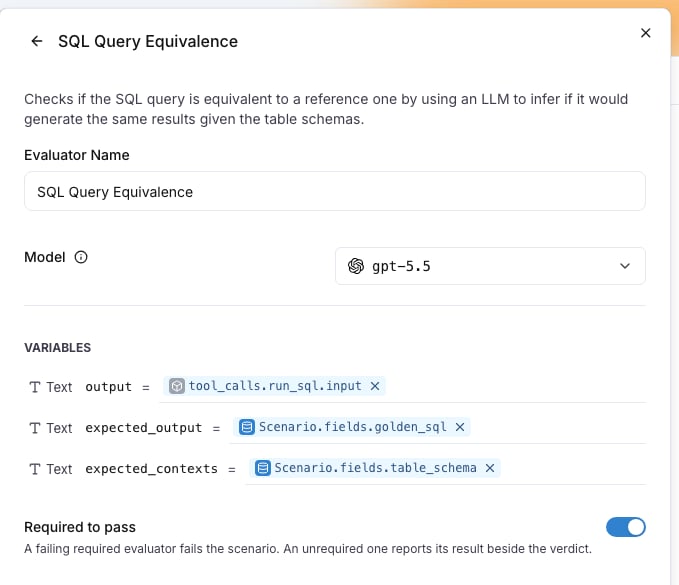The height and width of the screenshot is (585, 679).
Task: Click the Model label
Action: (x=45, y=257)
